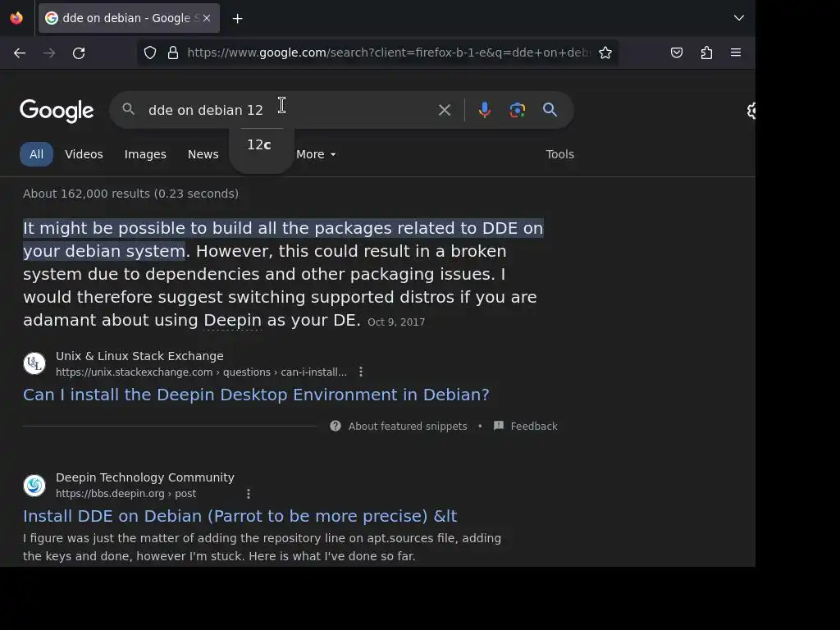Switch to Videos results tab

(84, 154)
